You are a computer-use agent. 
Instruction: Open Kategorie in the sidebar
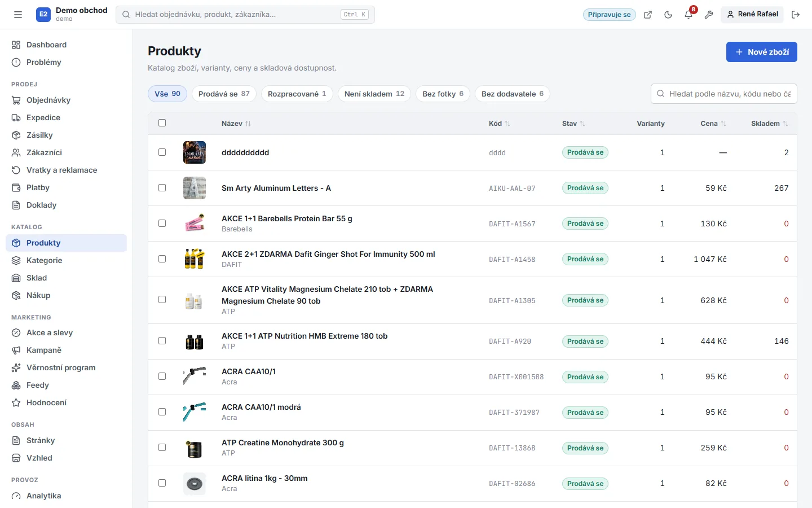66,260
